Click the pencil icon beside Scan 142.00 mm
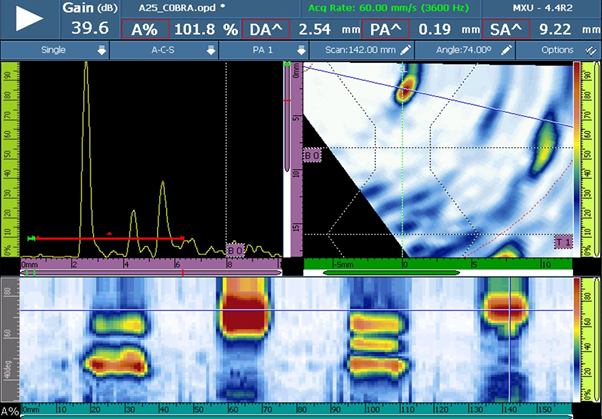Image resolution: width=602 pixels, height=419 pixels. coord(405,49)
